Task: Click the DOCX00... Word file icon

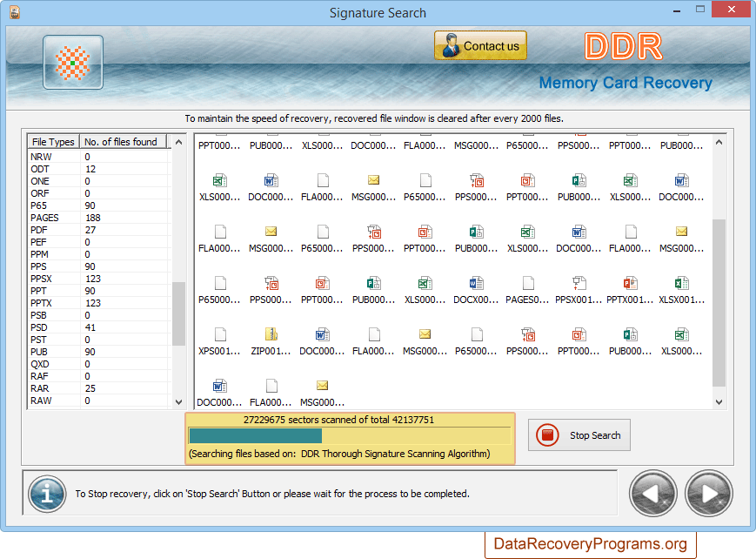Action: coord(476,283)
